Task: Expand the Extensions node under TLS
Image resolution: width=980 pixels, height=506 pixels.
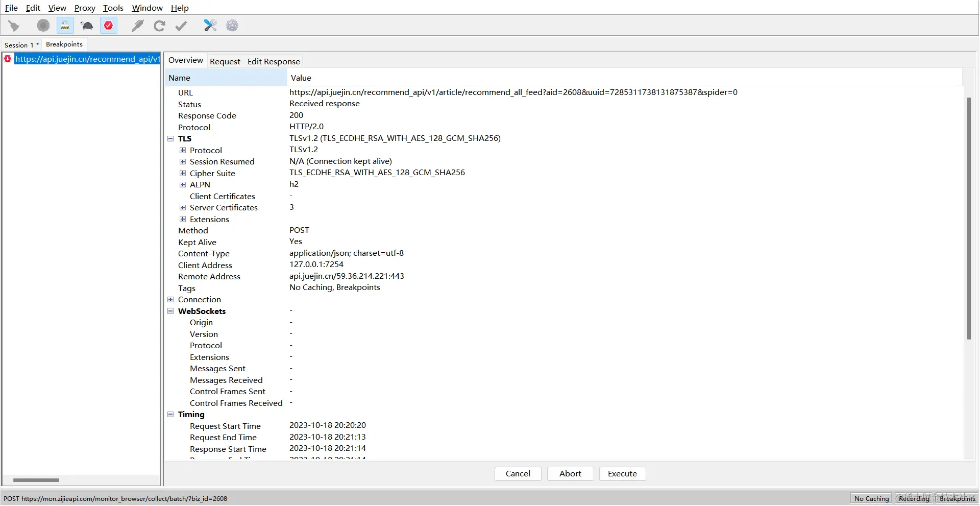Action: [x=183, y=219]
